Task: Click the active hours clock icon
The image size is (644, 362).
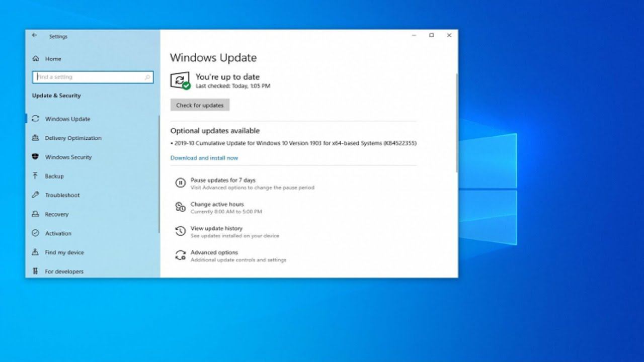Action: pyautogui.click(x=180, y=207)
